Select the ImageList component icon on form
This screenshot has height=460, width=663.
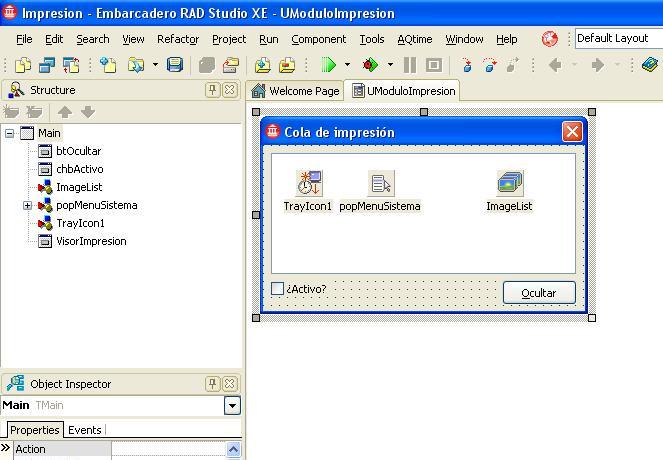pos(510,183)
